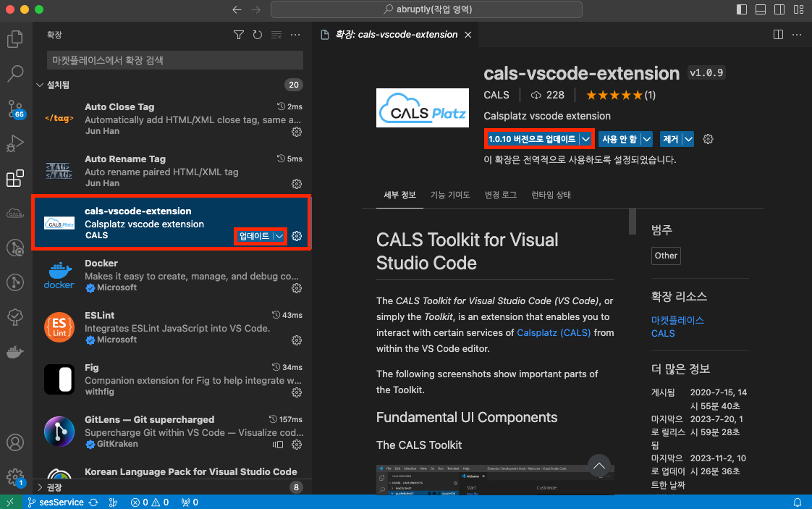Image resolution: width=812 pixels, height=510 pixels.
Task: Open dropdown next to 업데이트 in list
Action: click(279, 236)
